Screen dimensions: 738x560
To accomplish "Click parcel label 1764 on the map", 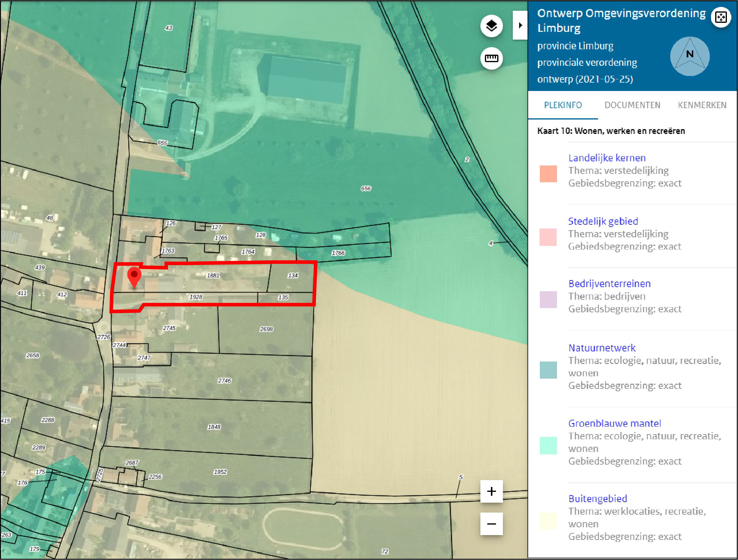I will (x=248, y=252).
